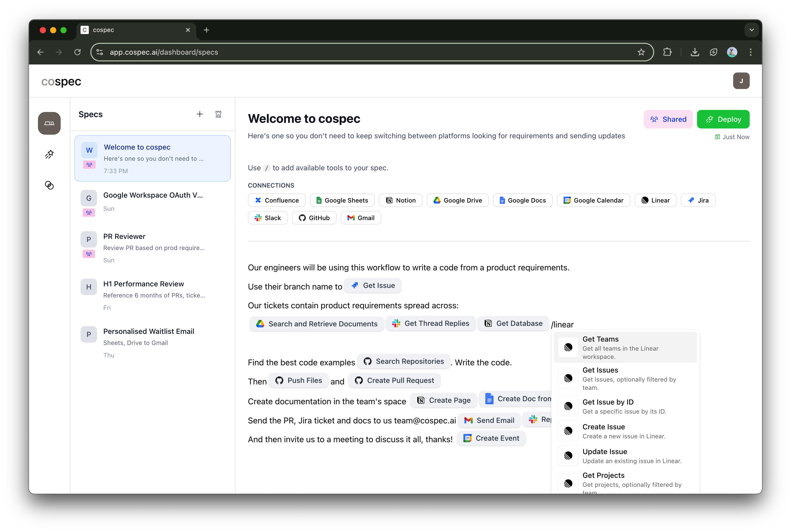Select the Google Drive connection chip
This screenshot has height=532, width=791.
point(457,200)
